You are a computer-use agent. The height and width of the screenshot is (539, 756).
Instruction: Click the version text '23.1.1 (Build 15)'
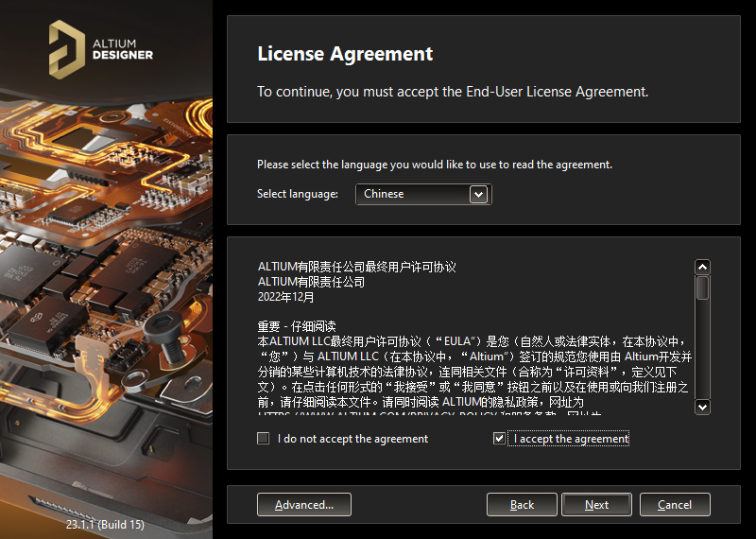pyautogui.click(x=105, y=524)
